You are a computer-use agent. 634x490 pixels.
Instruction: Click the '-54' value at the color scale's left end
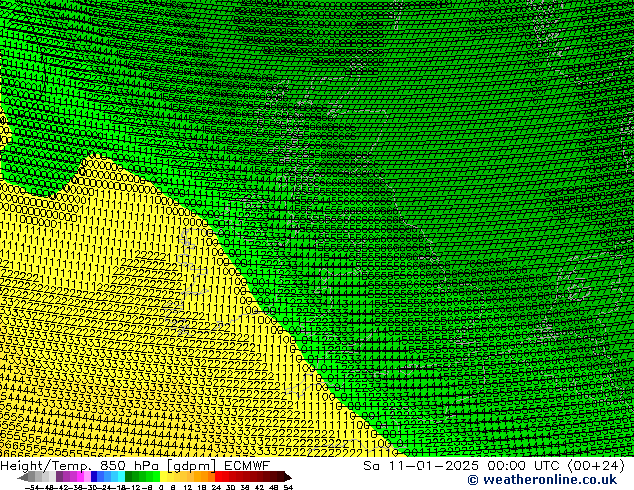click(32, 488)
